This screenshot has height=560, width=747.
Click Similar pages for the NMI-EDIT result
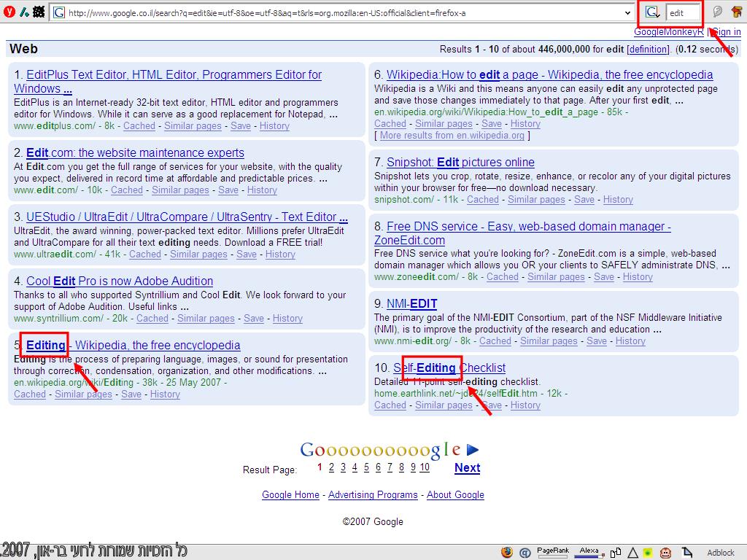pos(549,341)
